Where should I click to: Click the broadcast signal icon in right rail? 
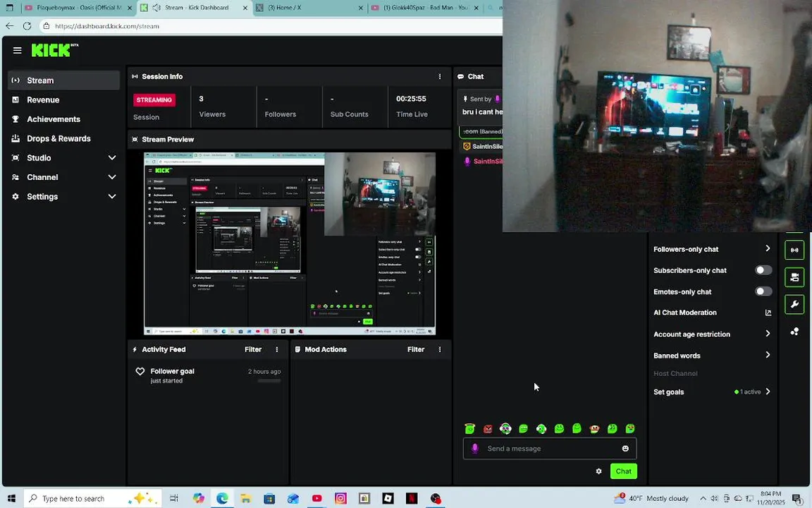[794, 250]
